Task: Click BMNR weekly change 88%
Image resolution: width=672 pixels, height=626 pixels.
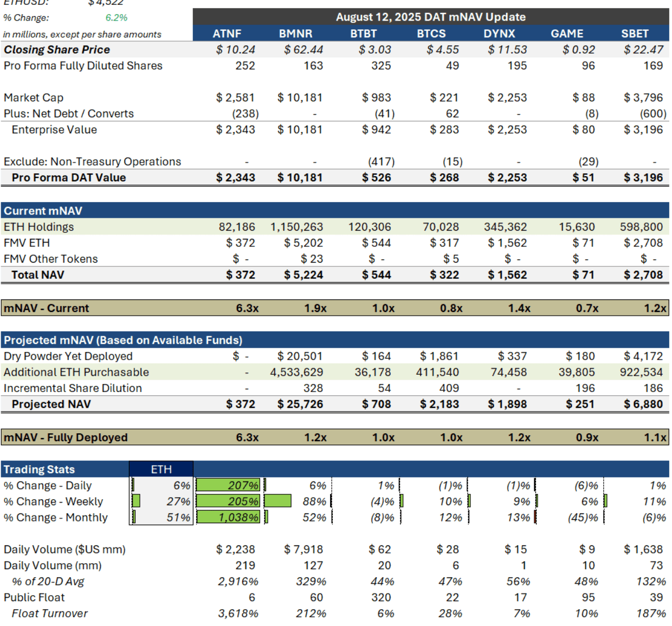Action: click(x=314, y=501)
